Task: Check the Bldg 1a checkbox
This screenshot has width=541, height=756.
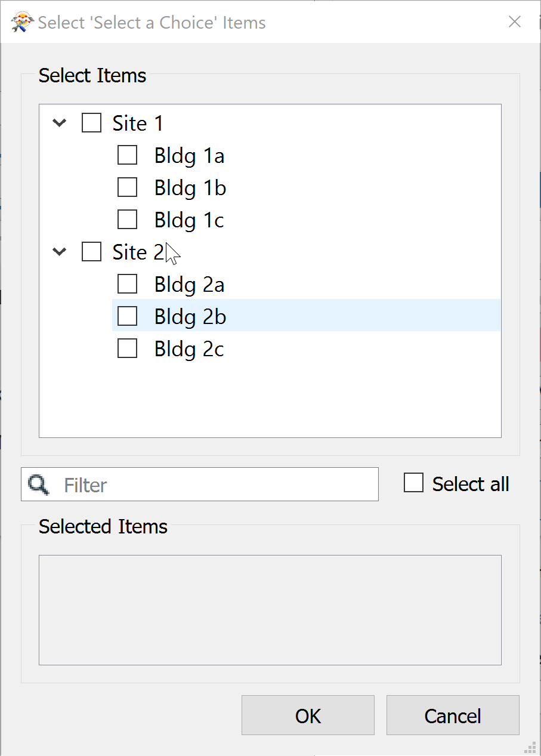Action: click(x=127, y=155)
